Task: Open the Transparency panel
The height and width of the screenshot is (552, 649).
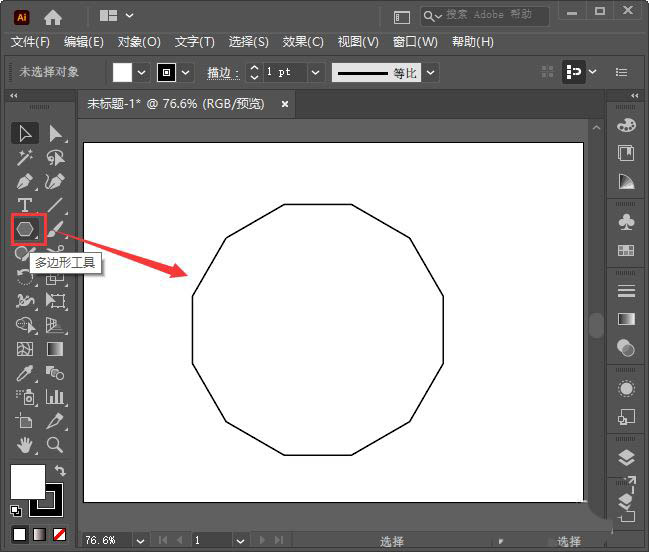Action: [626, 348]
